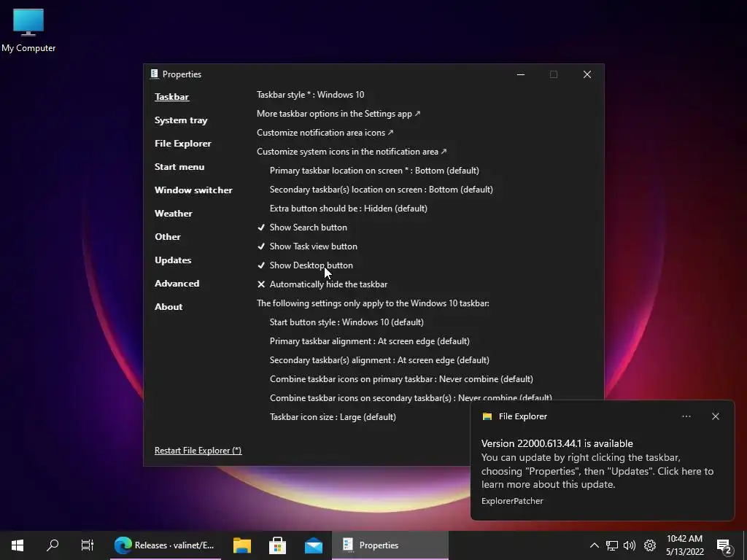
Task: Dismiss the File Explorer update notification
Action: point(715,416)
